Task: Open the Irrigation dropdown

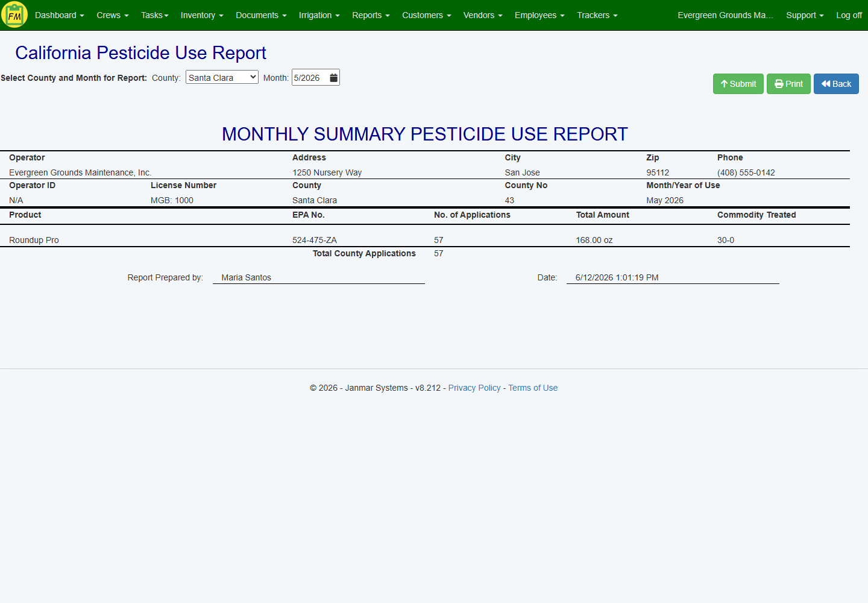Action: pyautogui.click(x=319, y=15)
